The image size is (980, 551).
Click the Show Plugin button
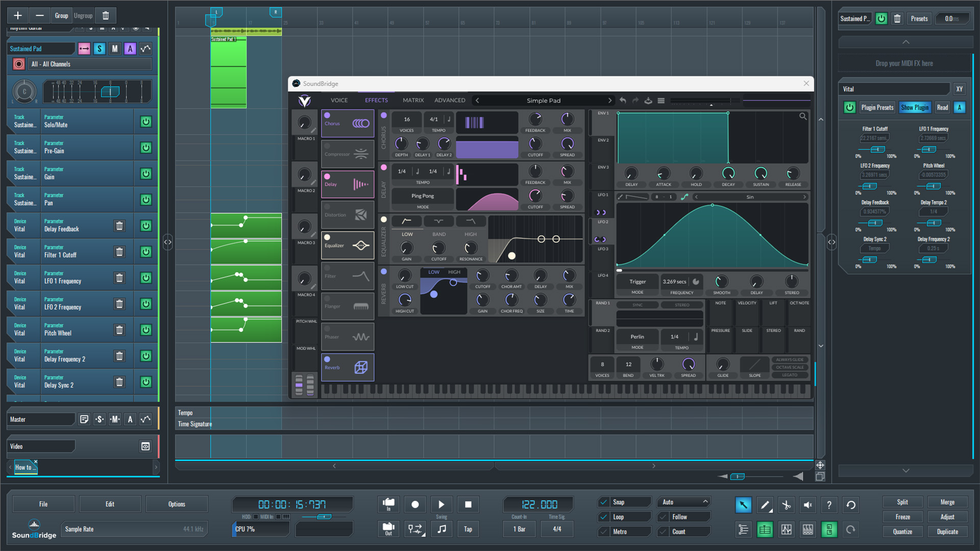915,108
